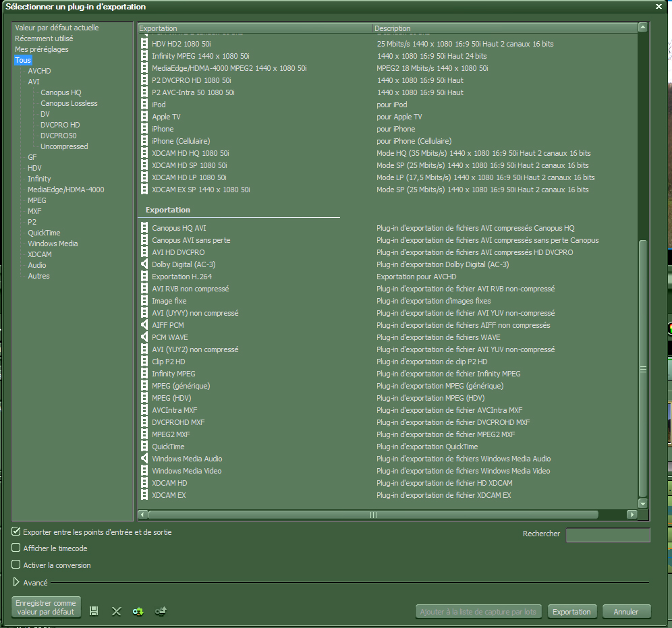Click the speaker icon beside AIFF PCM
This screenshot has width=672, height=628.
tap(144, 325)
